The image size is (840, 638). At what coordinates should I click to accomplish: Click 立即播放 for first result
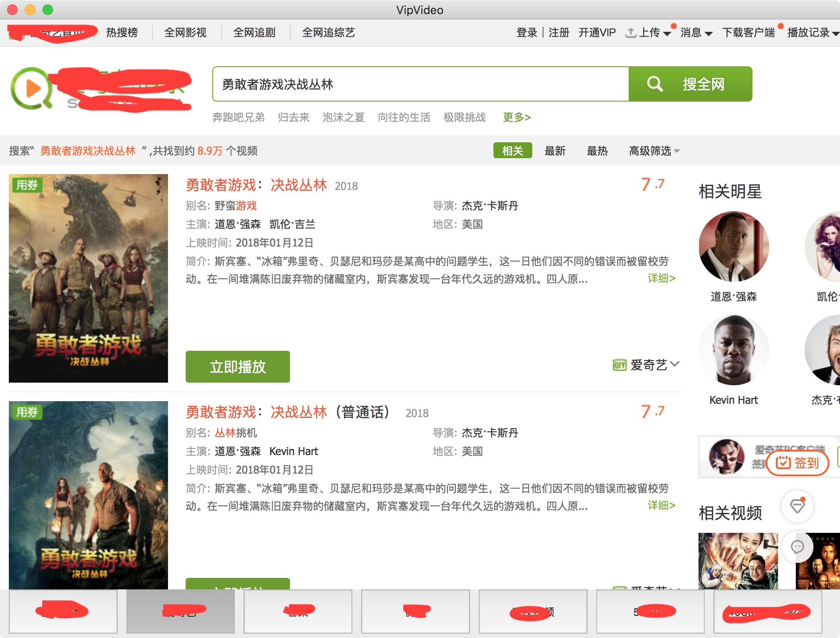[x=238, y=367]
